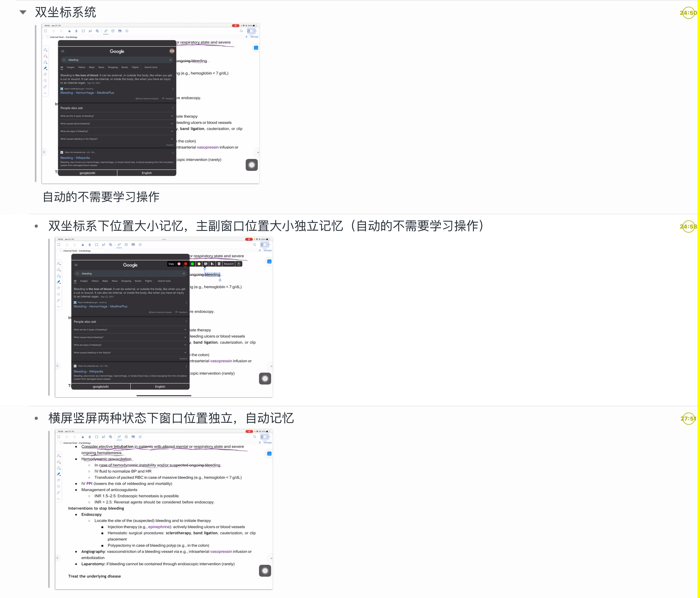Viewport: 700px width, 598px height.
Task: Select the text highlight A tool in 18:04 screenshot
Action: (x=76, y=31)
